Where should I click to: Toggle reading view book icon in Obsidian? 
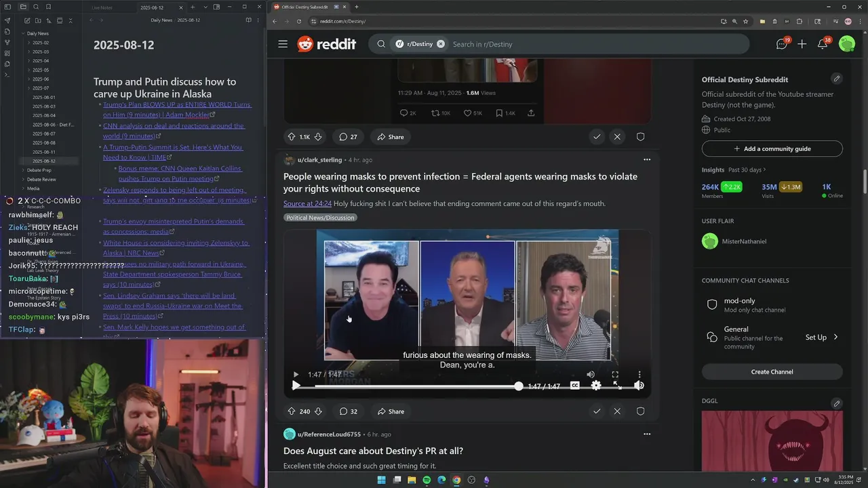click(x=248, y=20)
